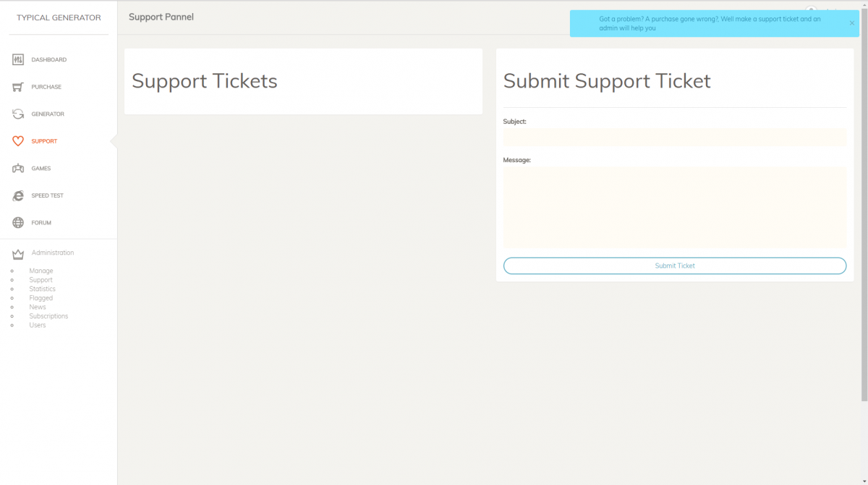Click the Speed Test browser icon
Screen dimensions: 868x485
pos(18,195)
